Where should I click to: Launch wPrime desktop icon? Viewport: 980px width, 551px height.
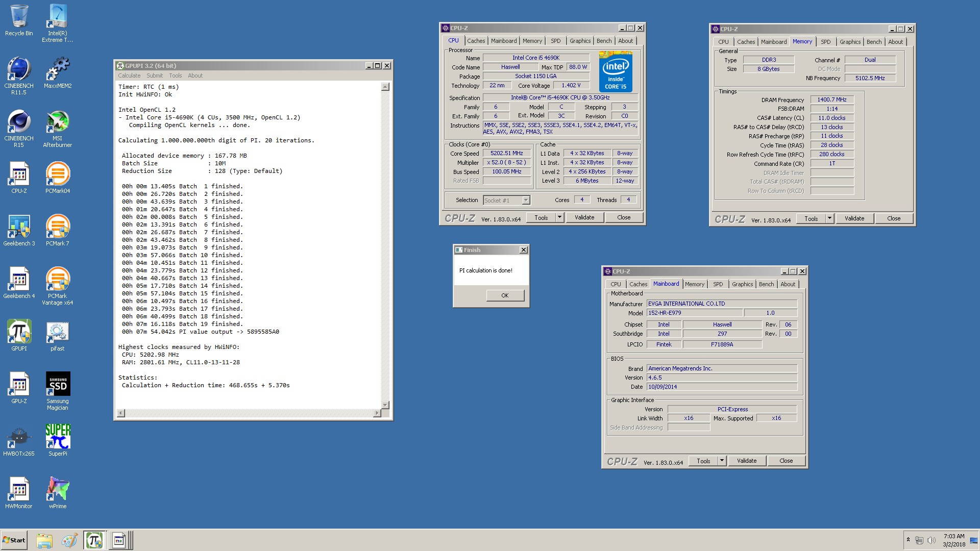(x=57, y=493)
